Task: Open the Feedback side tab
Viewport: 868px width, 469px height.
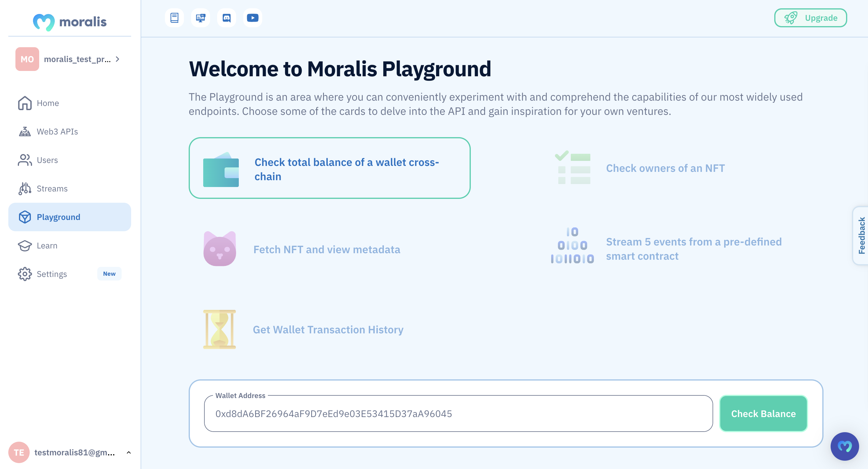Action: point(861,236)
